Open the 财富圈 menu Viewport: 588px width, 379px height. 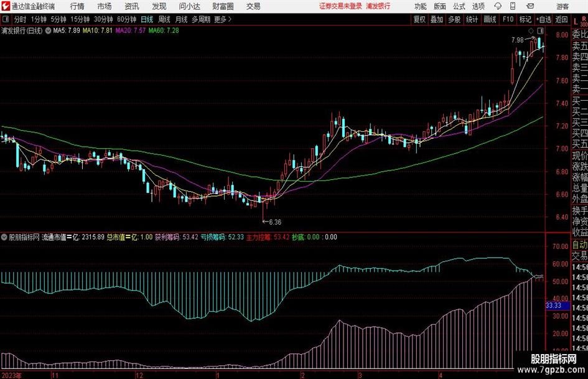click(x=223, y=6)
